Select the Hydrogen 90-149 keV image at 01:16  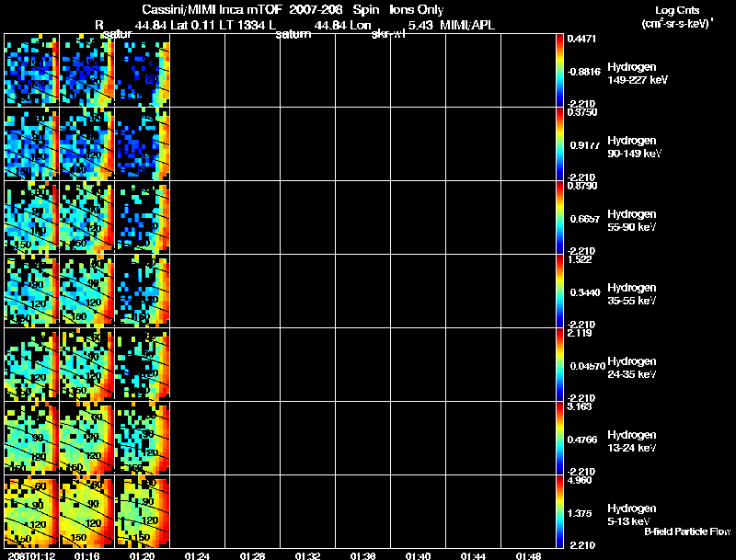pos(86,143)
